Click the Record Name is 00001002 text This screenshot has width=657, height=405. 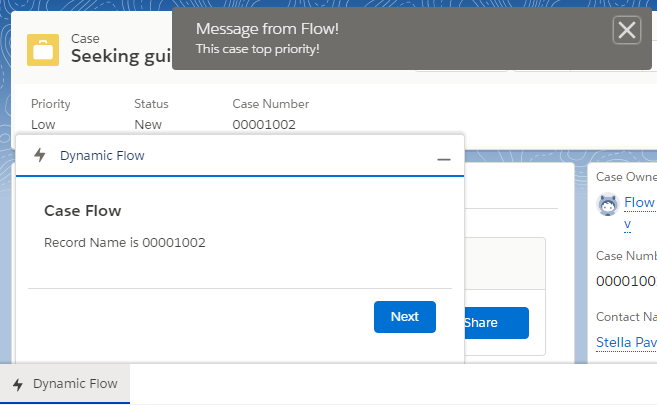[125, 242]
